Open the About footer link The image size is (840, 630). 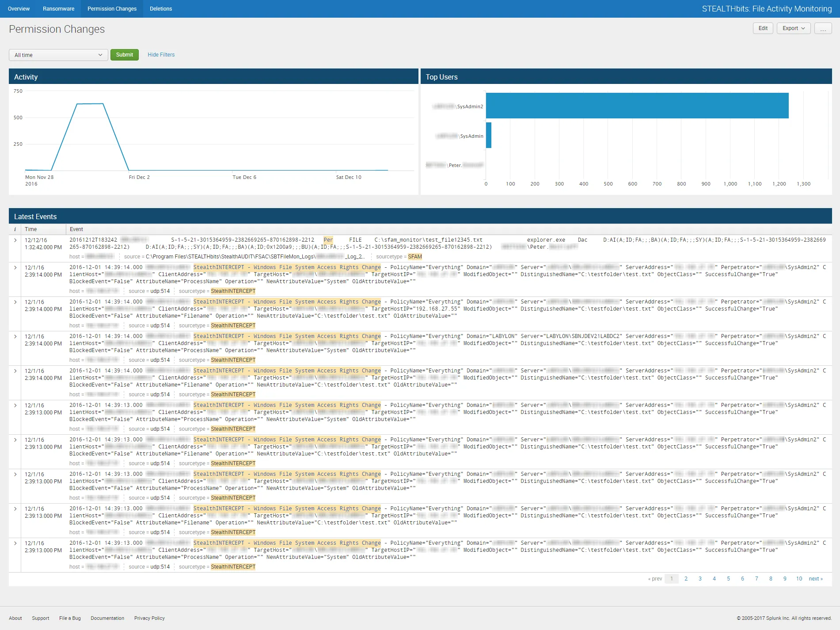(15, 618)
